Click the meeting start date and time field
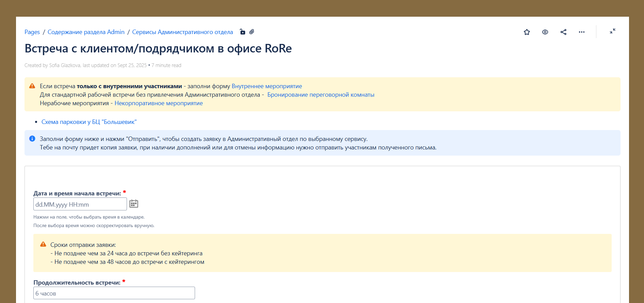Viewport: 644px width, 303px height. [80, 204]
